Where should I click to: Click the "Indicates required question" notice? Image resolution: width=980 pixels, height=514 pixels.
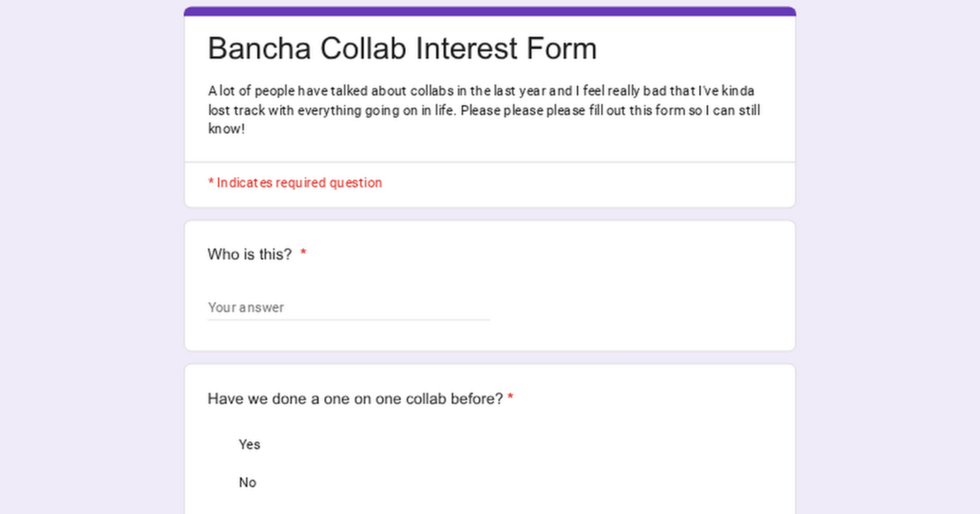click(x=299, y=183)
